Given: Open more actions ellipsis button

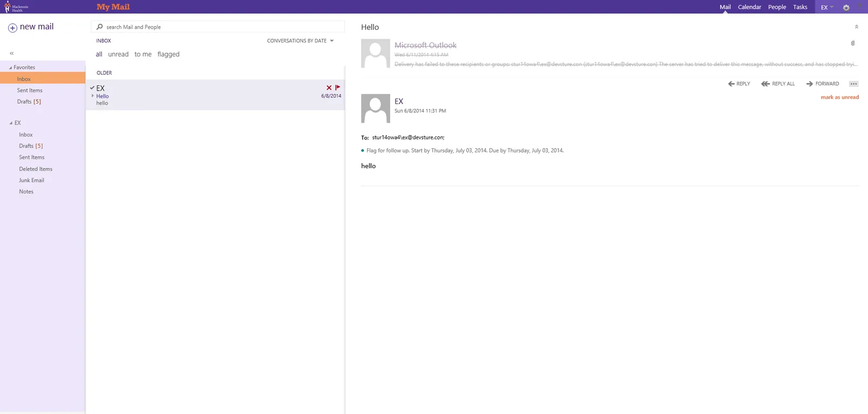Looking at the screenshot, I should (853, 84).
